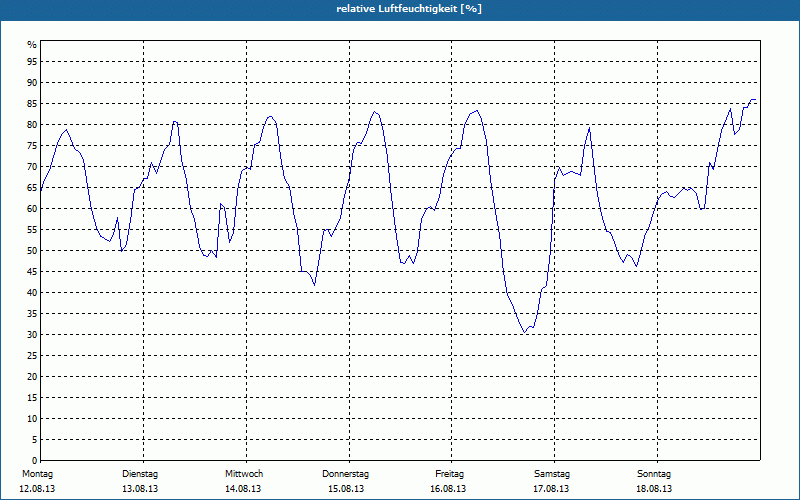The height and width of the screenshot is (500, 800).
Task: Click the chart title 'relative Luftfeuchtigkeit [%]'
Action: (409, 9)
